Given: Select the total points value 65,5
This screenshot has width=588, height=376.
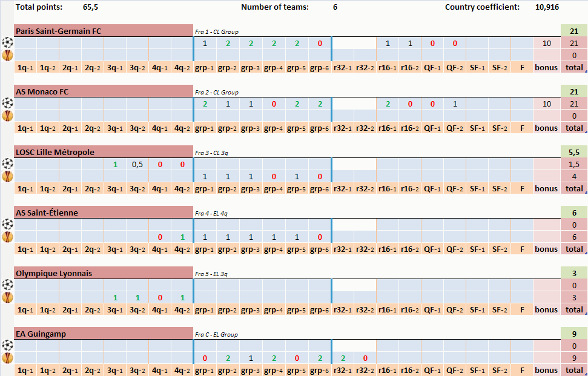Looking at the screenshot, I should coord(91,7).
